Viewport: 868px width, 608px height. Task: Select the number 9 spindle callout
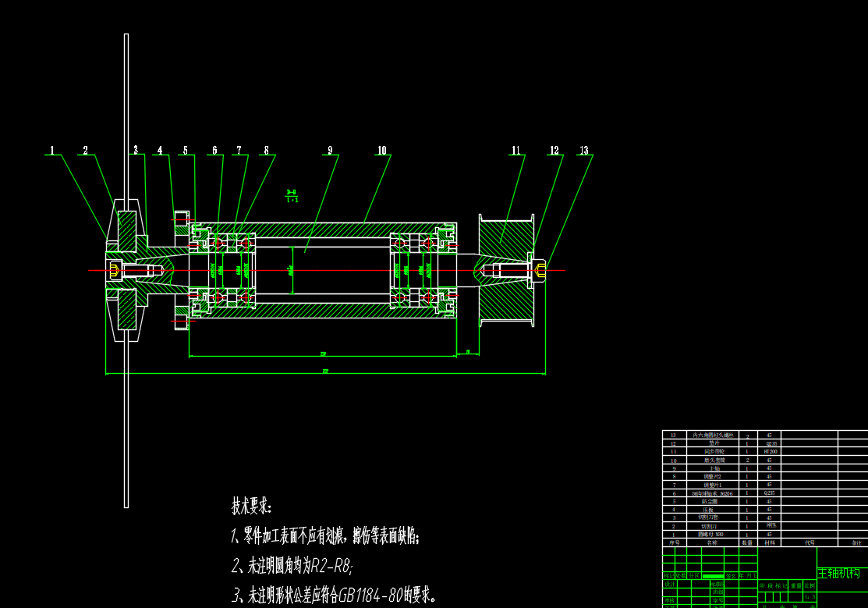pyautogui.click(x=330, y=150)
